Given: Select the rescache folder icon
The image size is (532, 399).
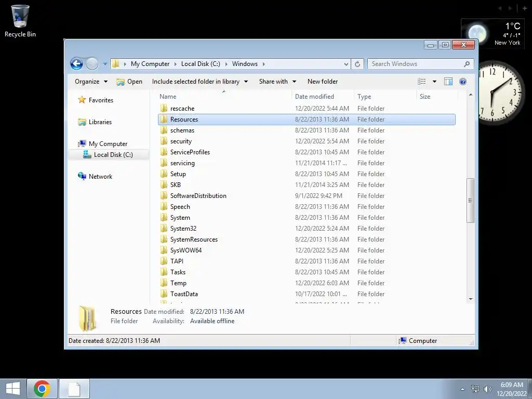Looking at the screenshot, I should 164,109.
